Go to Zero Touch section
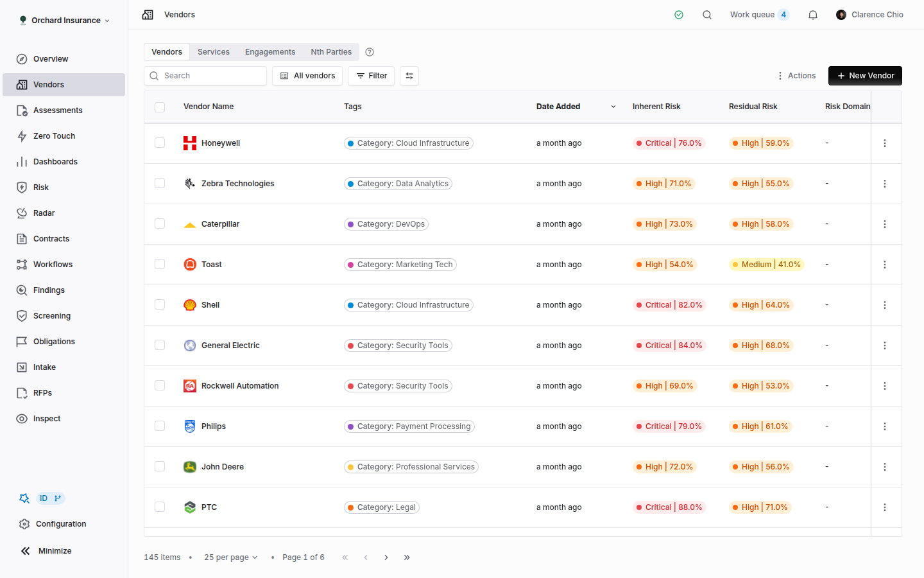The width and height of the screenshot is (924, 578). coord(64,136)
